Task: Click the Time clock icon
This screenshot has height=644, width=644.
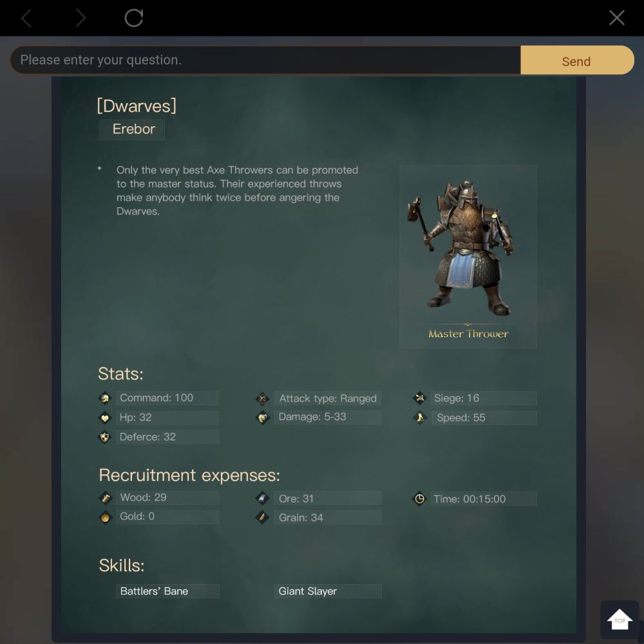Action: pyautogui.click(x=419, y=498)
